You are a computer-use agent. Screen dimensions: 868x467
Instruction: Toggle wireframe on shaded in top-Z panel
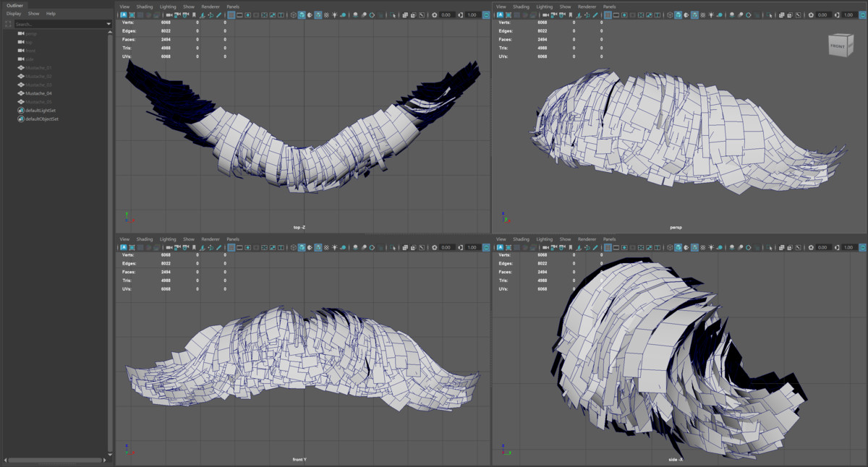[x=318, y=14]
